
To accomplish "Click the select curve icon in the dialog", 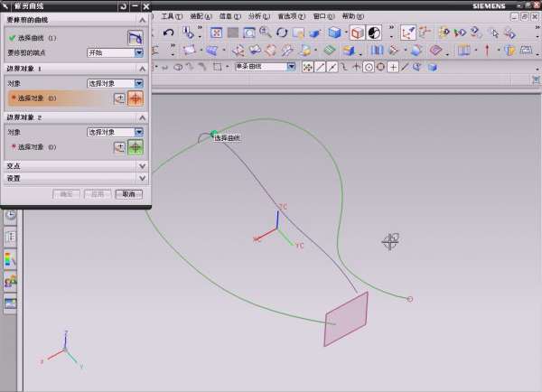I will coord(135,38).
